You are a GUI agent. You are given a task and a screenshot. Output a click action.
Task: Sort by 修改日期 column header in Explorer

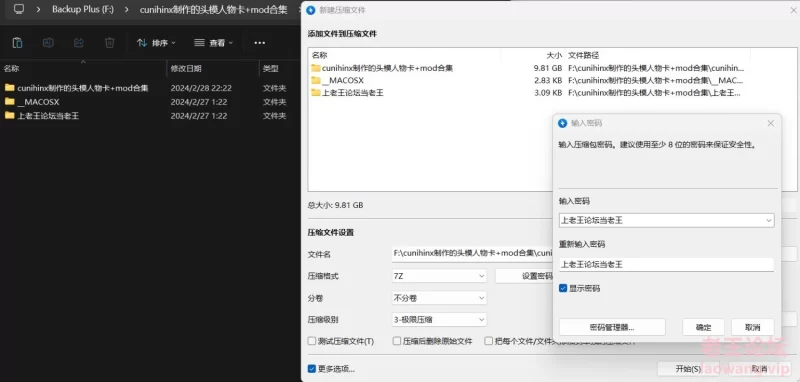pyautogui.click(x=186, y=68)
